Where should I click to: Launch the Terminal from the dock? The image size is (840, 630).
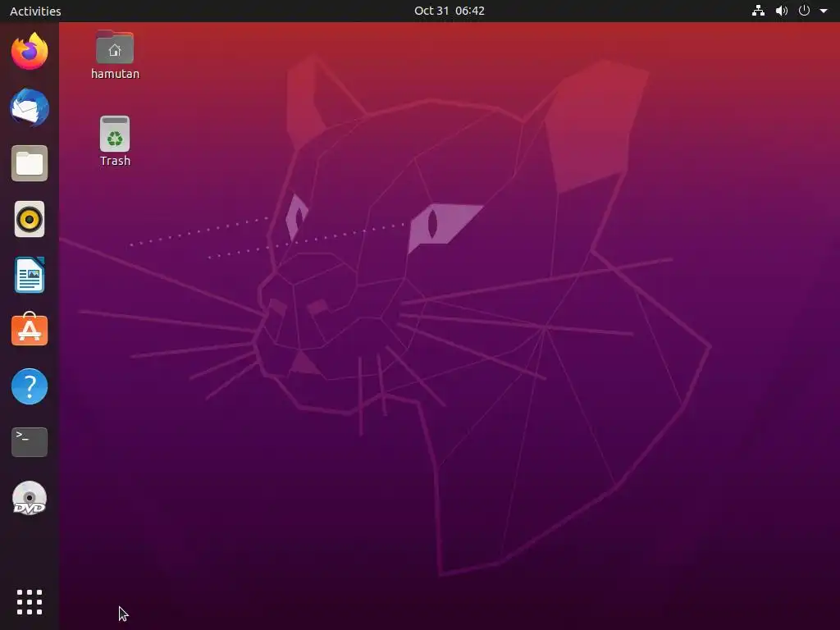pos(30,442)
